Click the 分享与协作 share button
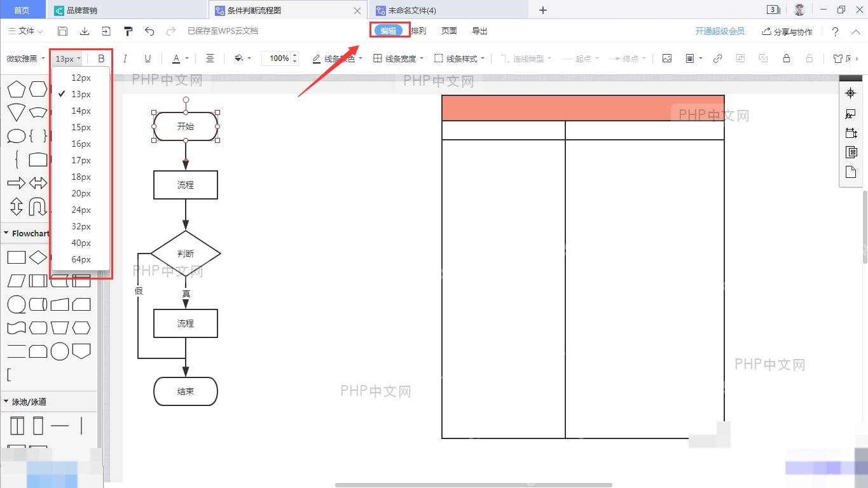Image resolution: width=868 pixels, height=488 pixels. pyautogui.click(x=787, y=31)
